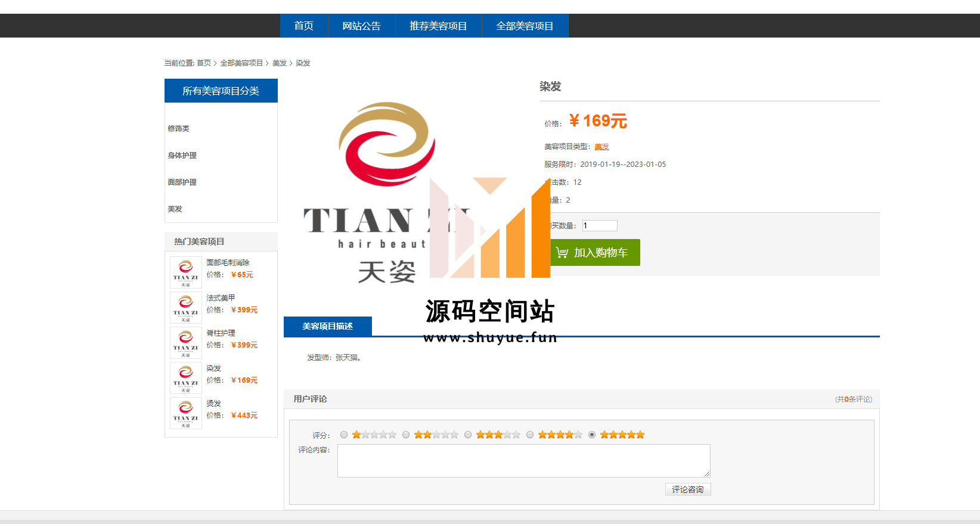980x524 pixels.
Task: Select the 修饰类 category
Action: click(178, 129)
